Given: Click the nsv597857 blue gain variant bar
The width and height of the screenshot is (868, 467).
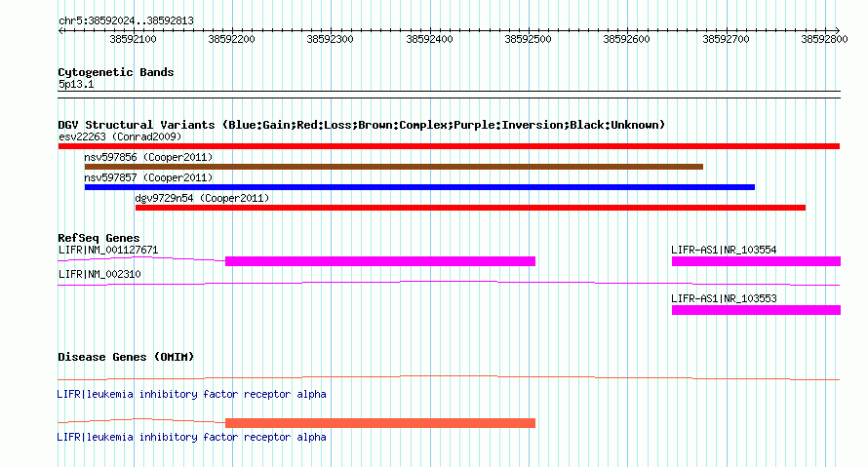Looking at the screenshot, I should coord(419,187).
